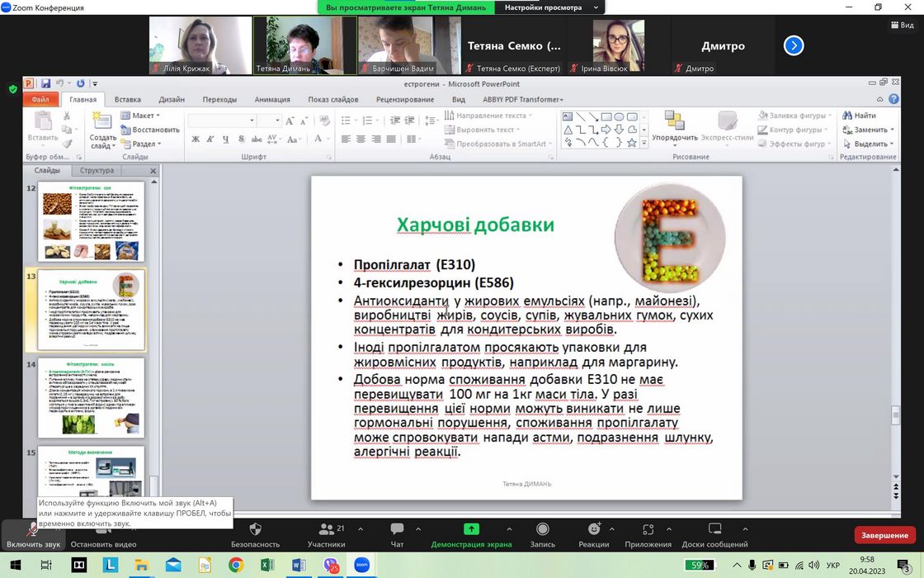Expand Настройки просмотра dropdown

point(549,7)
